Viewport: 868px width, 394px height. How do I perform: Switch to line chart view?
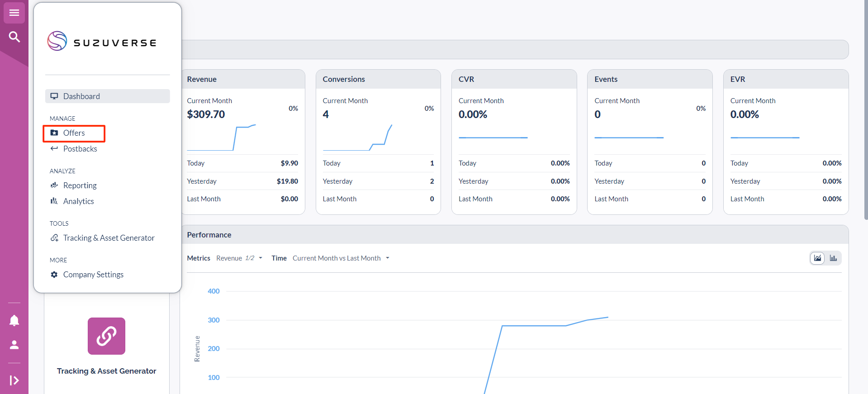[x=817, y=258]
